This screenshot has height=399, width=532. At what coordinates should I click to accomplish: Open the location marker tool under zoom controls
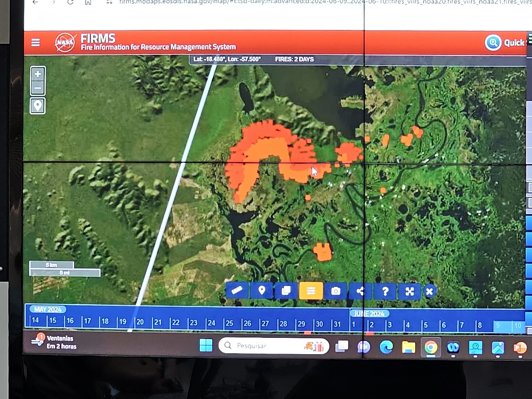point(38,106)
